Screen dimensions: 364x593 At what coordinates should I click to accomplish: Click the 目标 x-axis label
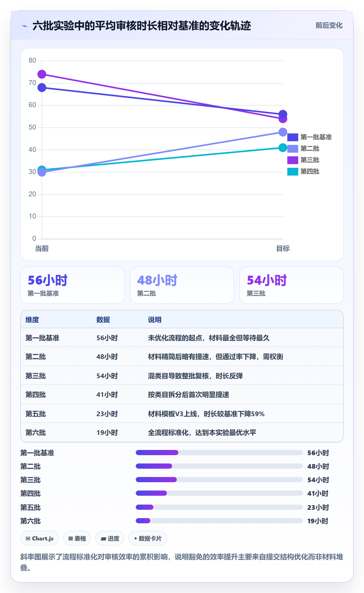tap(283, 249)
